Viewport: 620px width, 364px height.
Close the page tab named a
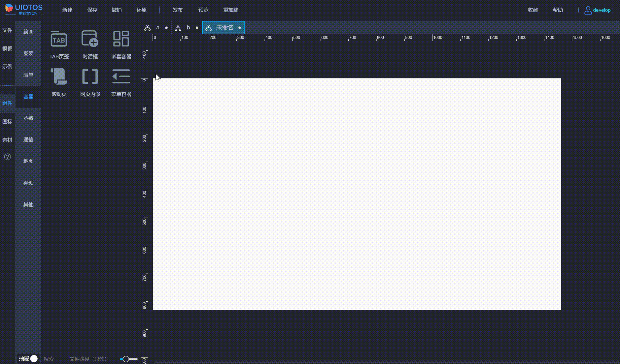167,28
